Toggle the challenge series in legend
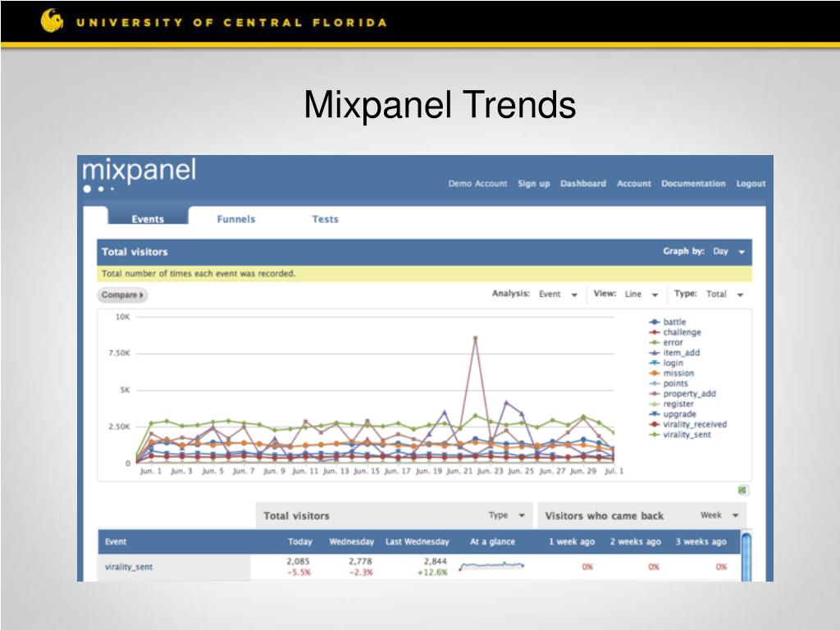Image resolution: width=840 pixels, height=630 pixels. click(x=674, y=332)
